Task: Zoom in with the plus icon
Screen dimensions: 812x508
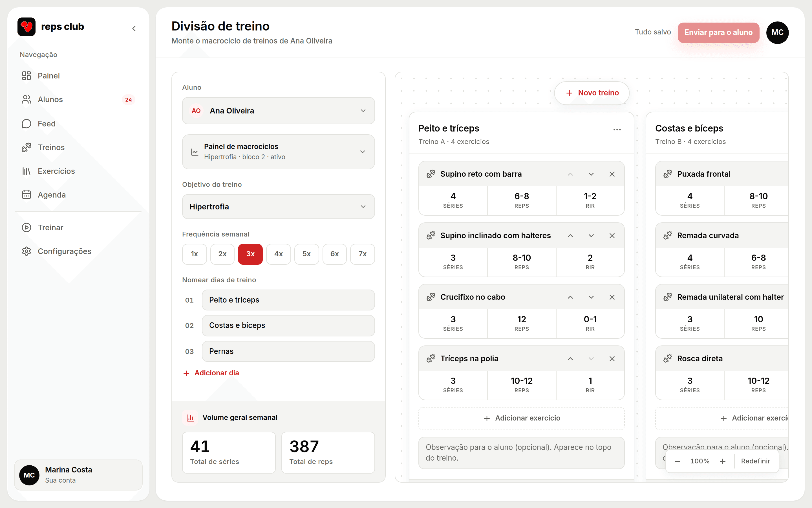Action: (x=722, y=461)
